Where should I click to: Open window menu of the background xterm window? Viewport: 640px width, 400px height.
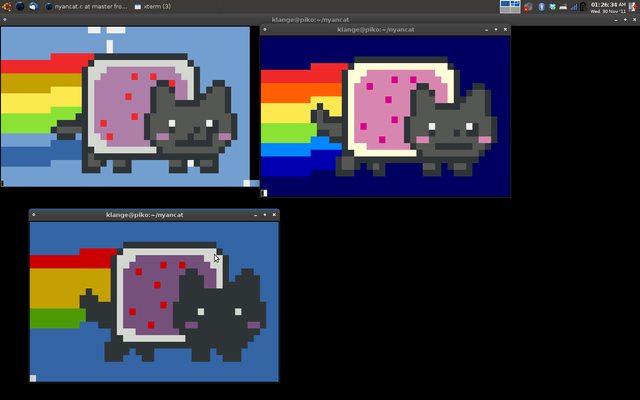coord(4,20)
